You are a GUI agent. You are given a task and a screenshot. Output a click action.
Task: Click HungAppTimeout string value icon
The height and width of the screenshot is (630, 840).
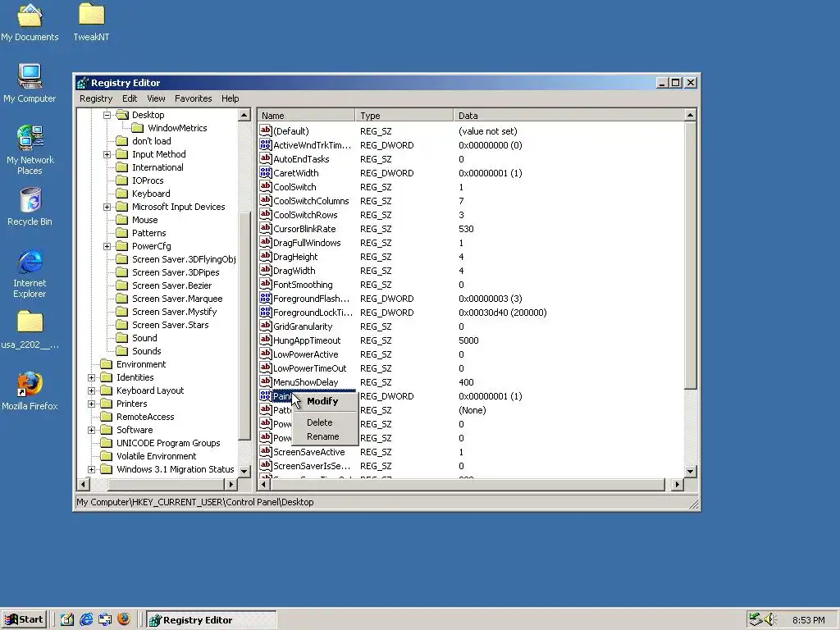click(265, 340)
